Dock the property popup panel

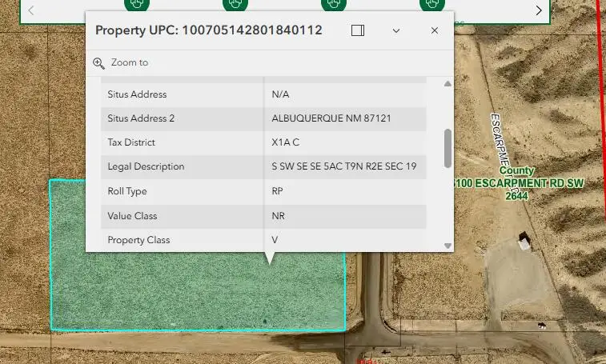click(358, 30)
